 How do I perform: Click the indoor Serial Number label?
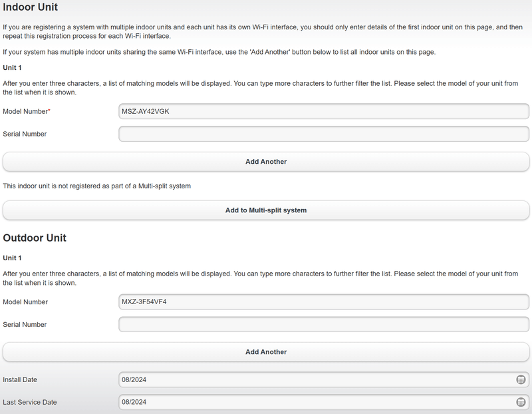25,134
